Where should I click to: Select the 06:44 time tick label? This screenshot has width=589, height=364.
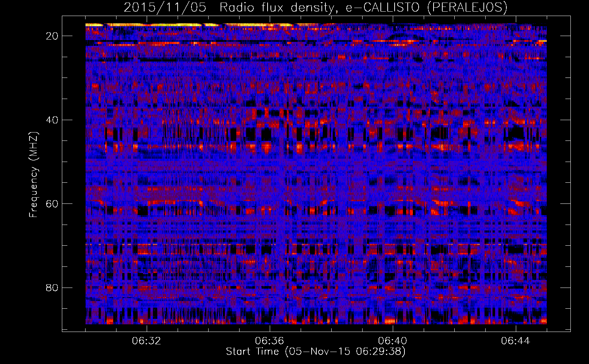[x=515, y=341]
